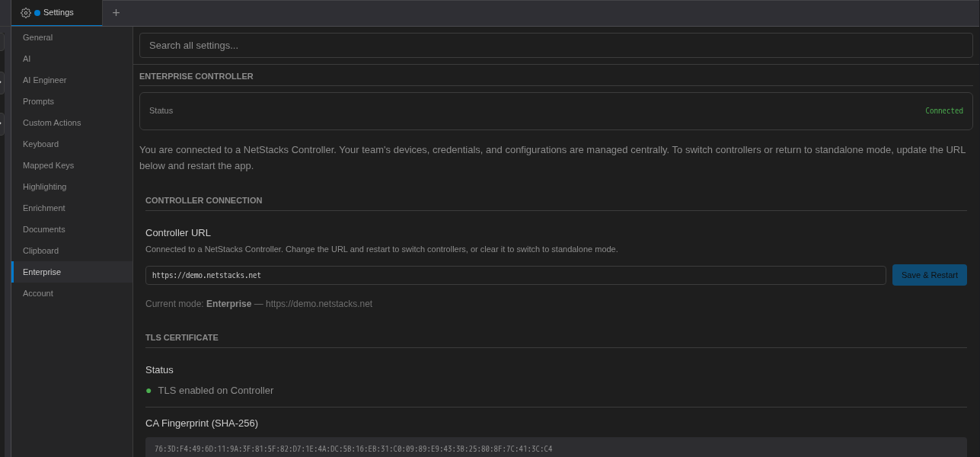Open Mapped Keys settings

coord(72,165)
